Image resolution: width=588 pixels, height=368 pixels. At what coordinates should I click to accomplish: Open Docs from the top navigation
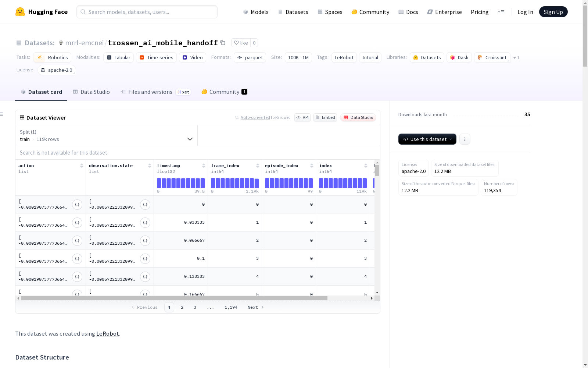click(408, 12)
